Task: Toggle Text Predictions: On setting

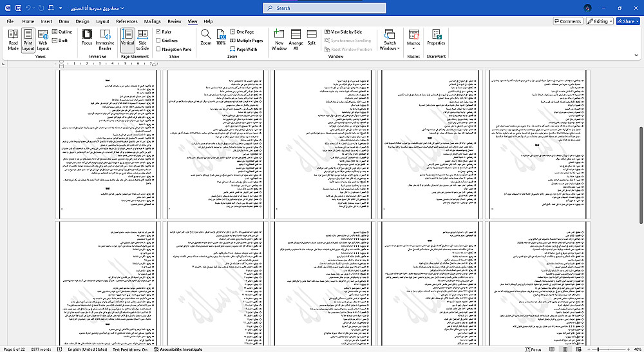Action: (130, 349)
